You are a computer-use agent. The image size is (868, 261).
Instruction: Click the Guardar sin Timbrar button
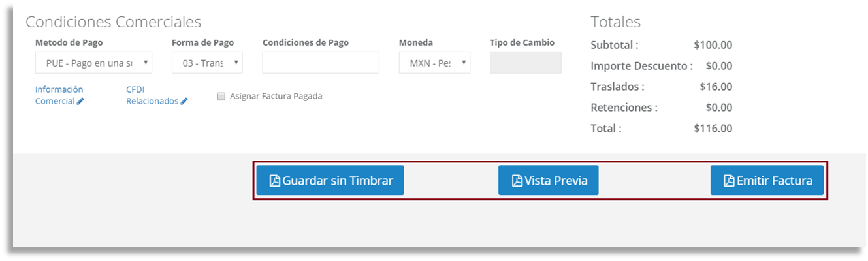point(330,181)
